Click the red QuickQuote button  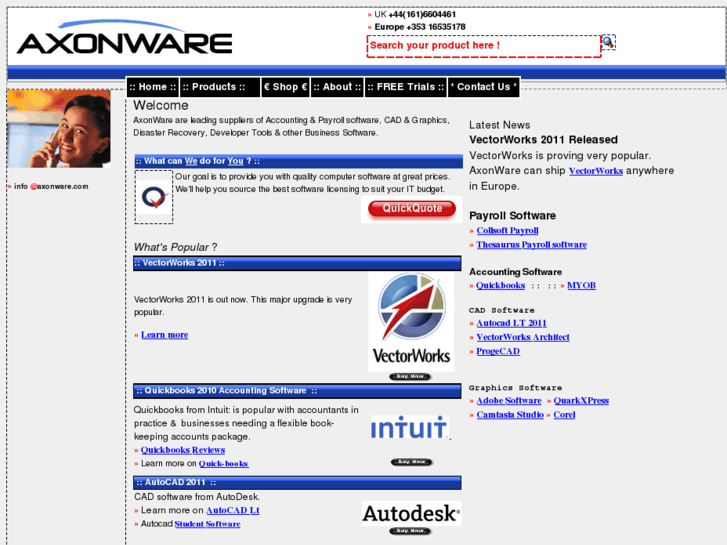(412, 209)
